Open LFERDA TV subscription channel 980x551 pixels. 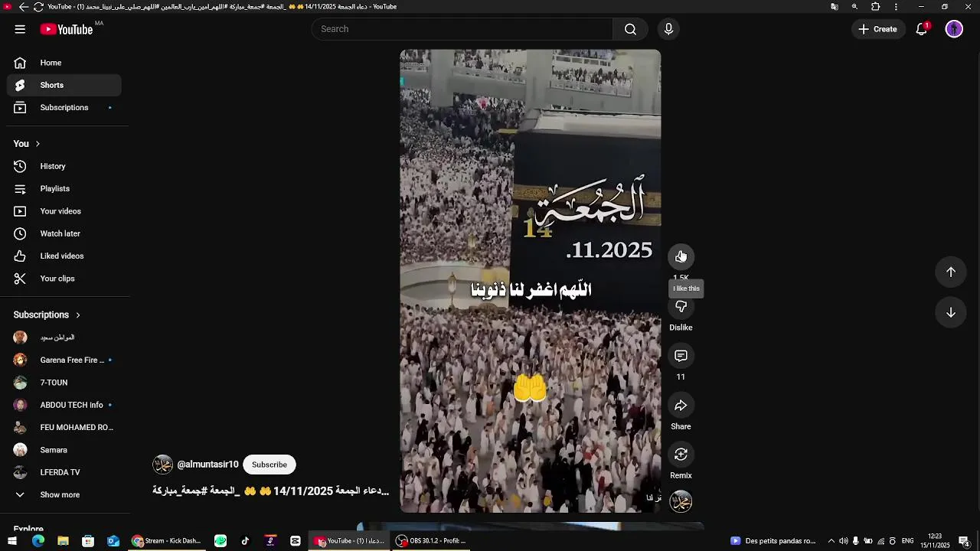click(64, 472)
